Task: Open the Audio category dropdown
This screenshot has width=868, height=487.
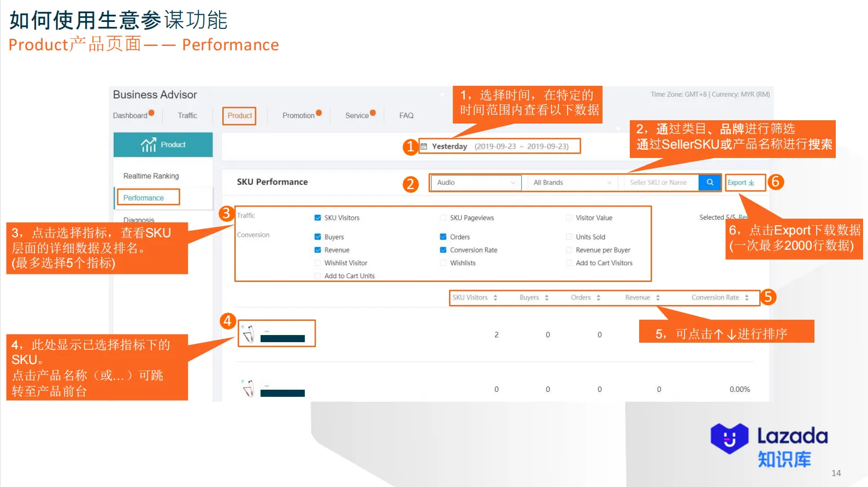Action: tap(476, 183)
